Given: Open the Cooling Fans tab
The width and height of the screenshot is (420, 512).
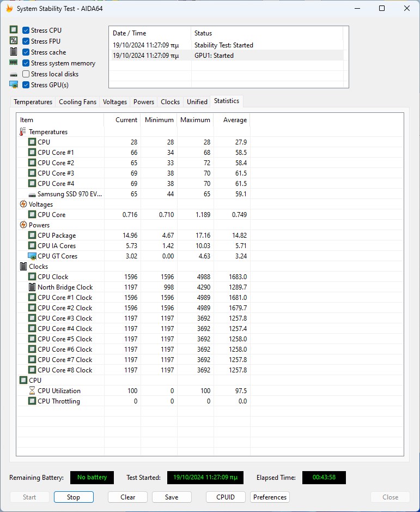Looking at the screenshot, I should pyautogui.click(x=77, y=102).
